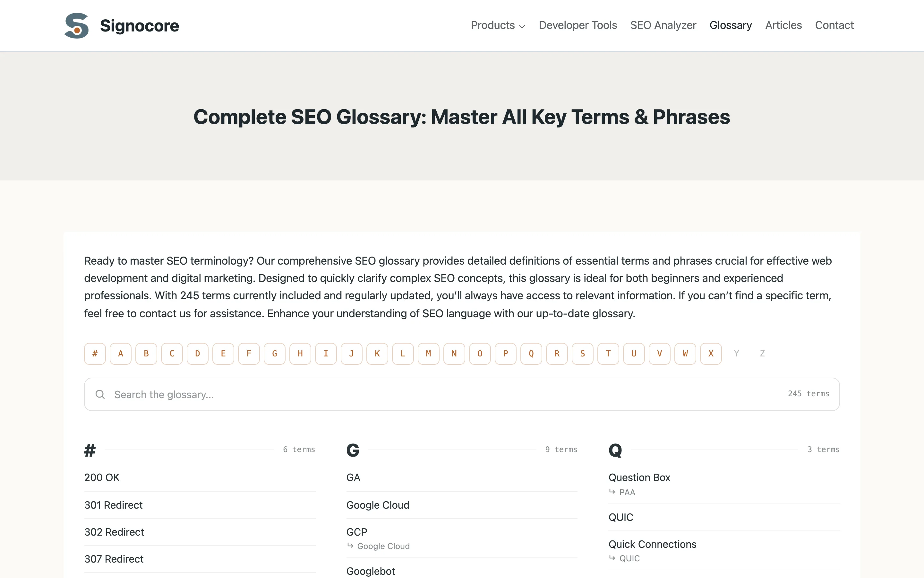
Task: Open the 307 Redirect term
Action: click(114, 559)
